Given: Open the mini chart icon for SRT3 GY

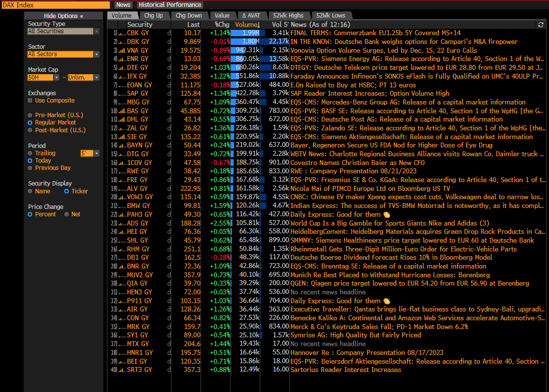Looking at the screenshot, I should pyautogui.click(x=122, y=370).
